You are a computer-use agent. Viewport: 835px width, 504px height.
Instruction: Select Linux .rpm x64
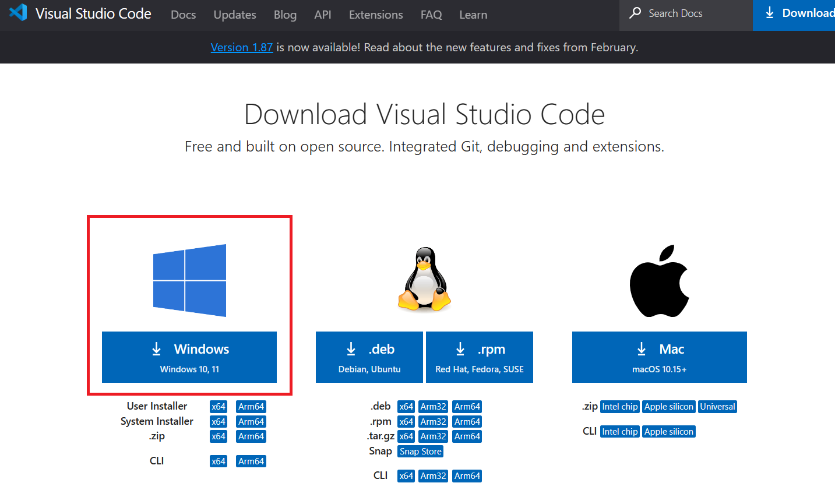point(406,422)
